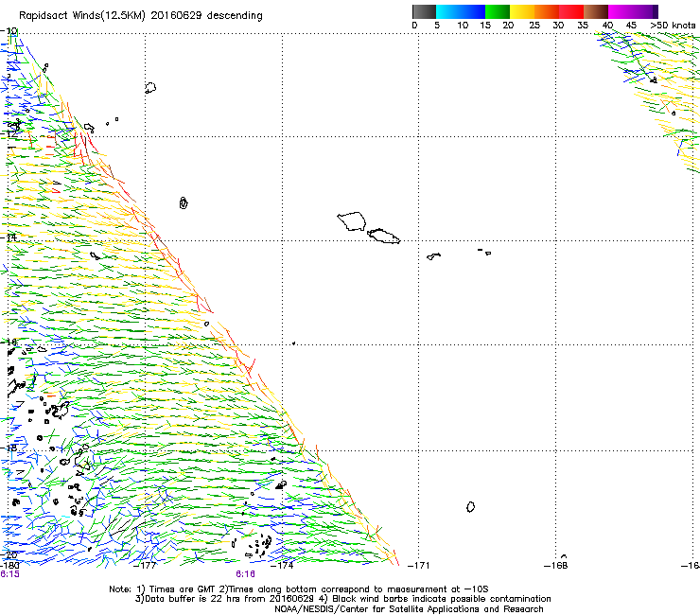Click the '10' label under the color bar
The image size is (700, 615).
point(463,26)
